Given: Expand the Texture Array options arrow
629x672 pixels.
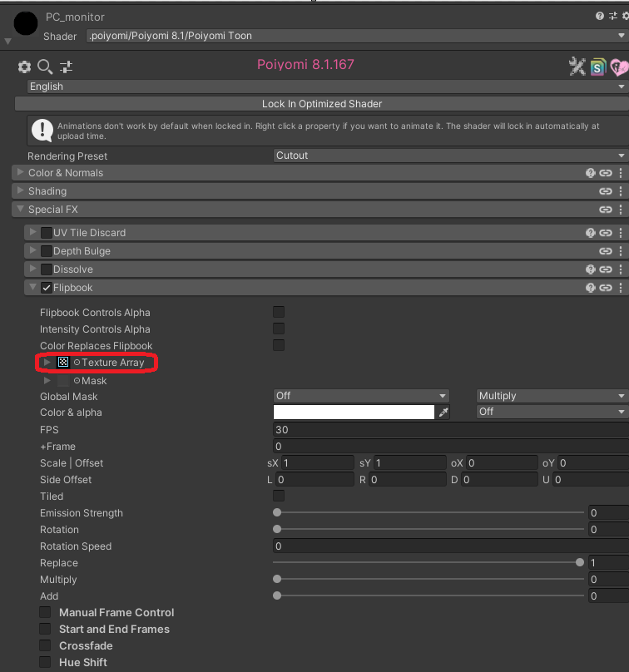Looking at the screenshot, I should [47, 362].
